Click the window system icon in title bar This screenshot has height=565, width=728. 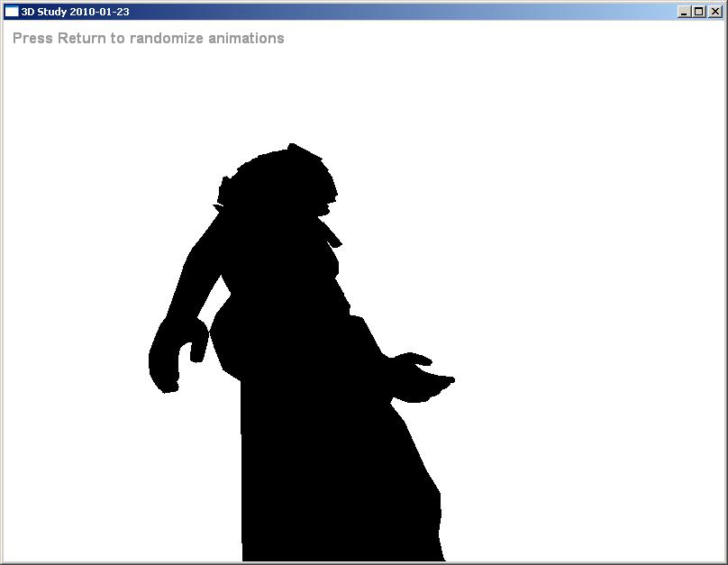point(12,12)
